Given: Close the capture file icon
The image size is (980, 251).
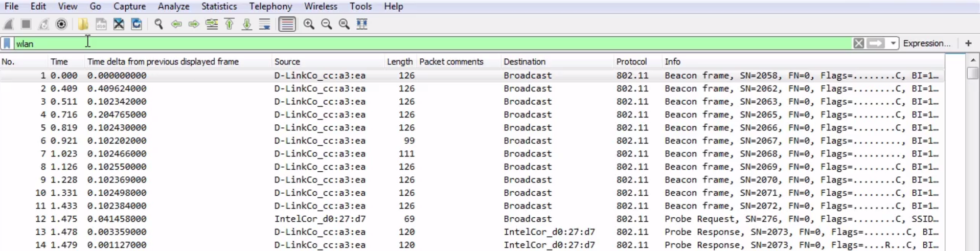Looking at the screenshot, I should pos(119,24).
